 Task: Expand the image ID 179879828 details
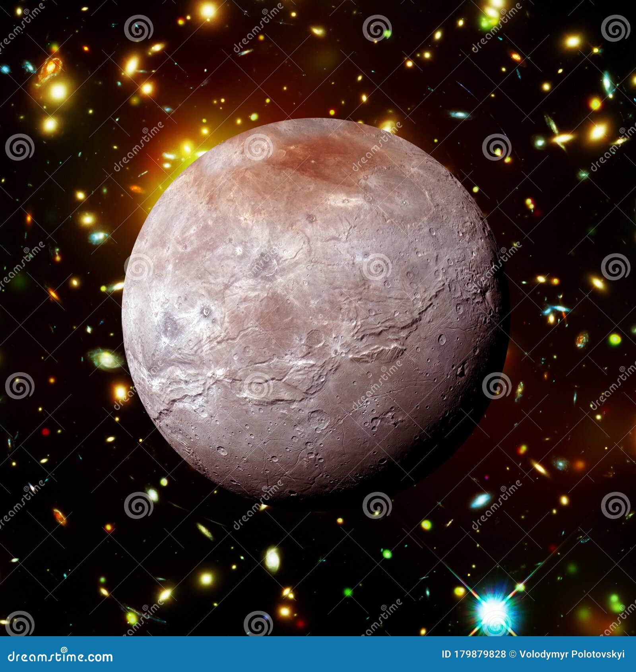473,654
